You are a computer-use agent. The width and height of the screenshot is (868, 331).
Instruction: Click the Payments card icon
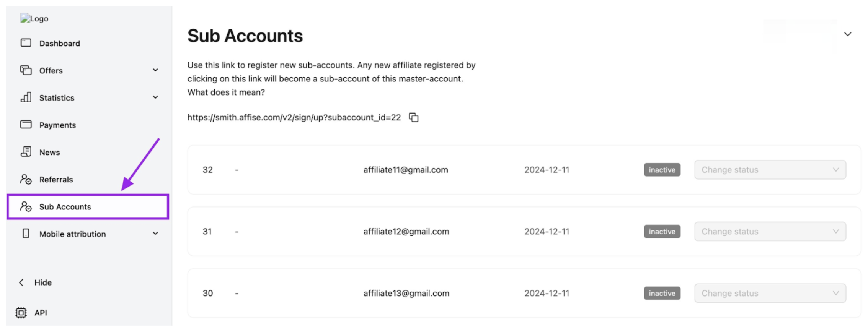26,125
